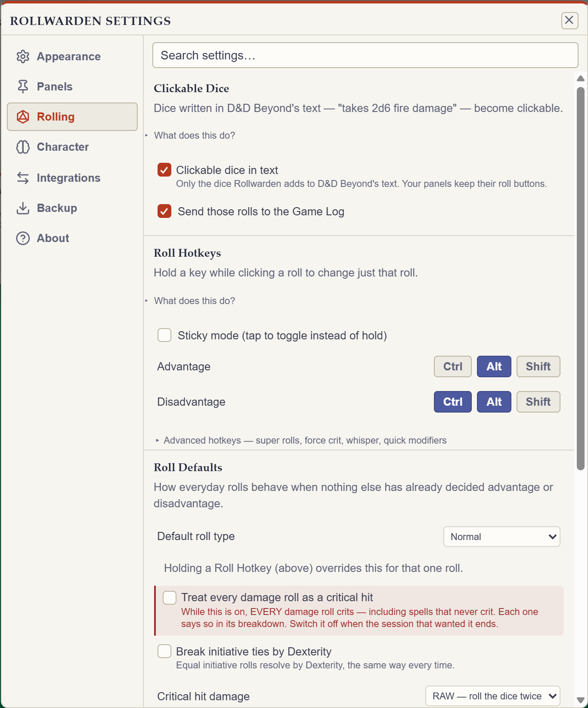Image resolution: width=588 pixels, height=708 pixels.
Task: Click the Clickable Dice heading
Action: (x=192, y=88)
